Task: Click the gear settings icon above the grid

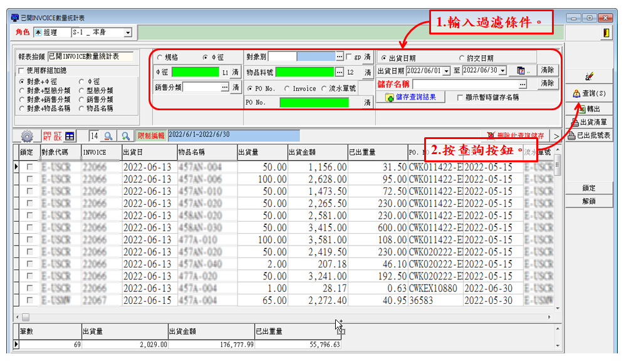Action: [x=27, y=135]
